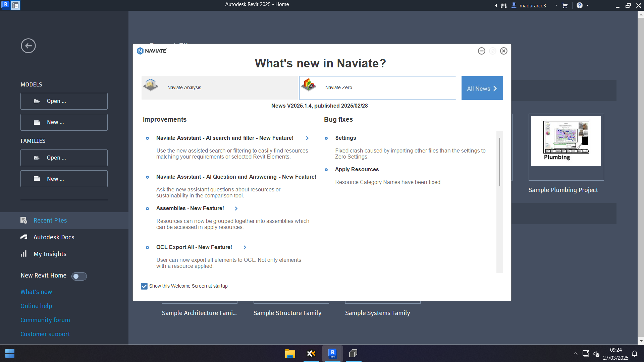This screenshot has height=362, width=644.
Task: Click Naviate Assistant AI Question and Answering heading
Action: click(x=236, y=177)
